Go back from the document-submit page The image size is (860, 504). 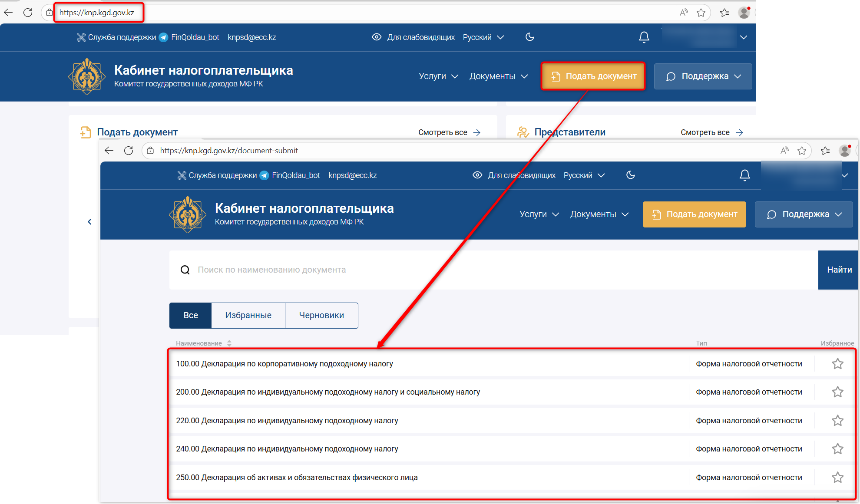coord(109,151)
